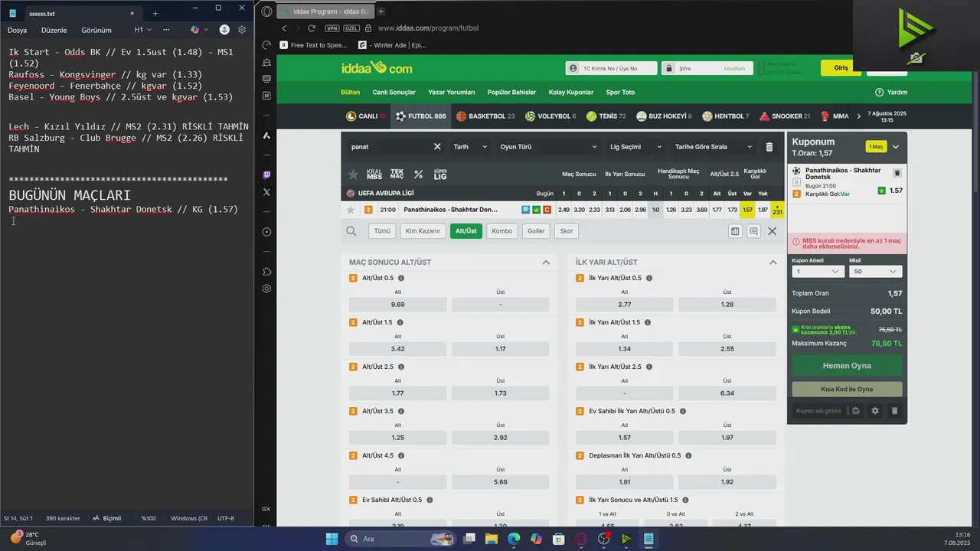Click in the TC Kimlik No field
Image resolution: width=980 pixels, height=551 pixels.
(x=611, y=68)
